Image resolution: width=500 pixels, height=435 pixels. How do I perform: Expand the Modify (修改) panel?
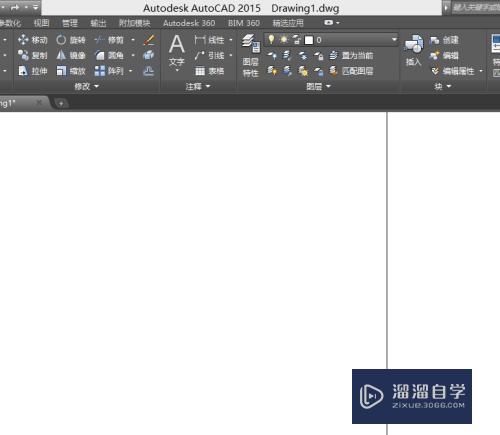pyautogui.click(x=86, y=87)
